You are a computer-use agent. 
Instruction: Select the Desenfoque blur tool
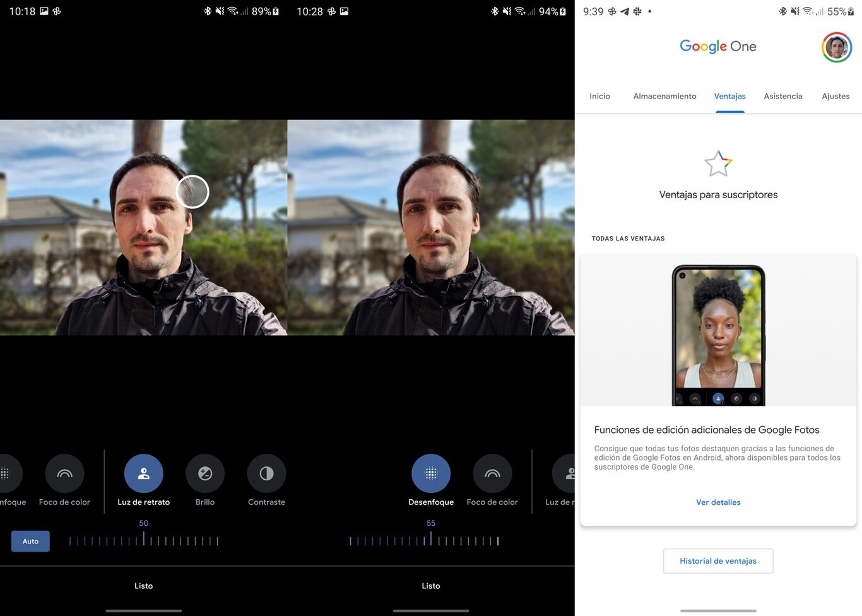click(x=431, y=473)
